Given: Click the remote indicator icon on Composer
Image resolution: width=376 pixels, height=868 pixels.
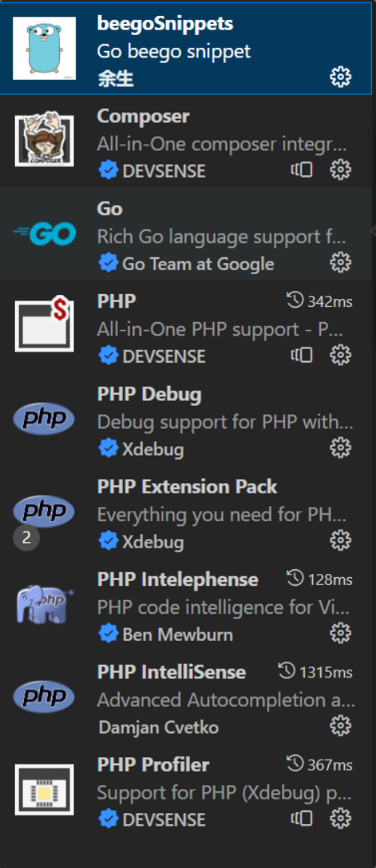Looking at the screenshot, I should [301, 170].
